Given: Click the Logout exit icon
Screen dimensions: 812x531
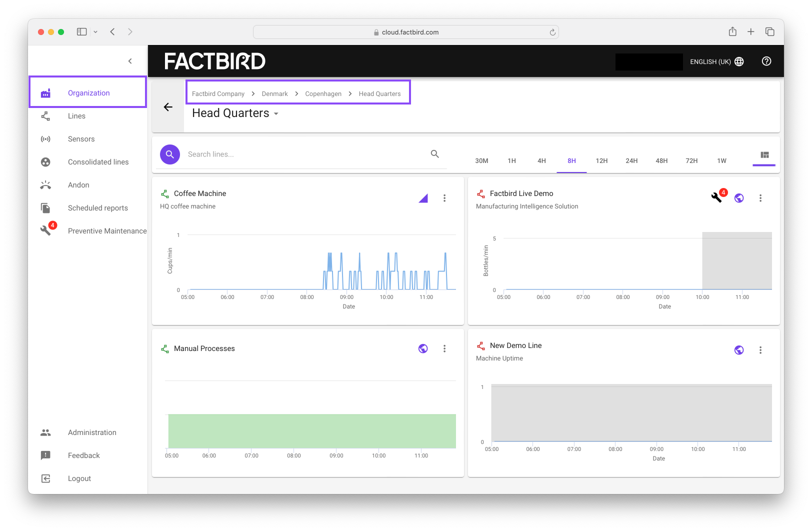Looking at the screenshot, I should click(45, 478).
